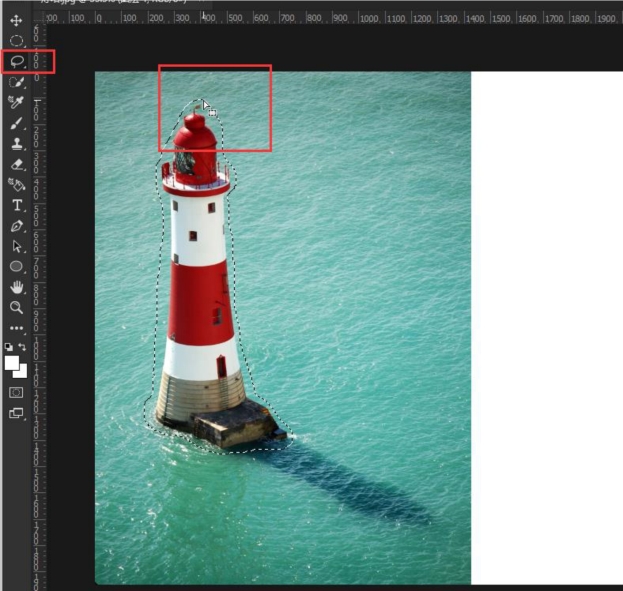The width and height of the screenshot is (623, 591).
Task: Select the Eyedropper tool
Action: point(16,103)
